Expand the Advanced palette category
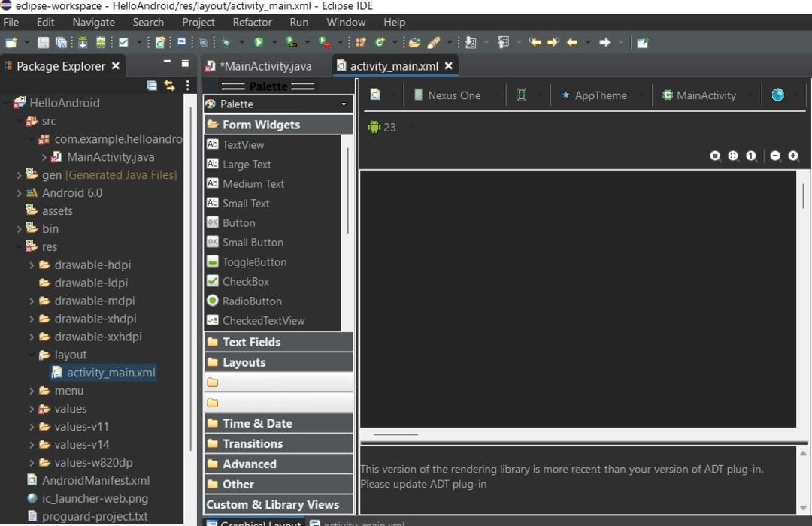 pos(278,464)
